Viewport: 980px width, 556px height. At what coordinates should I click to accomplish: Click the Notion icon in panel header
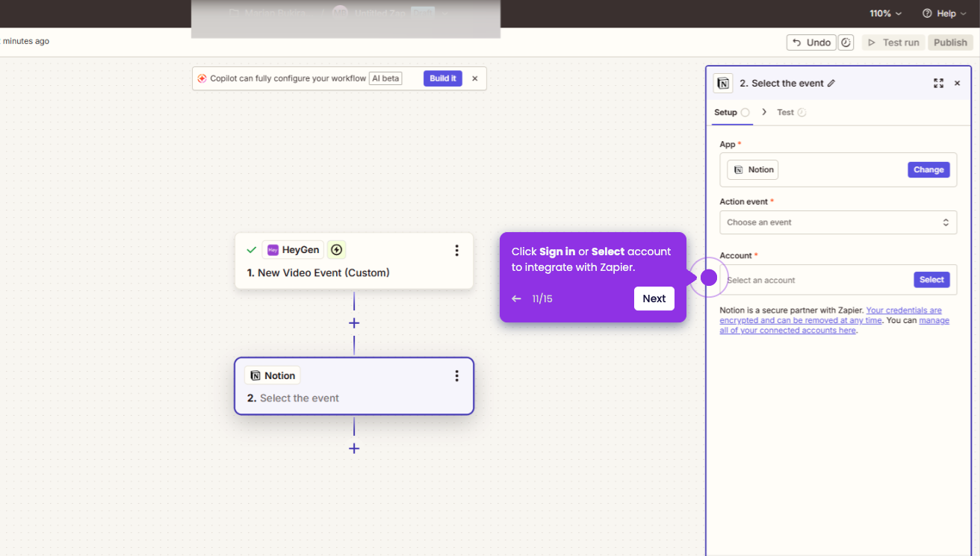click(x=723, y=84)
